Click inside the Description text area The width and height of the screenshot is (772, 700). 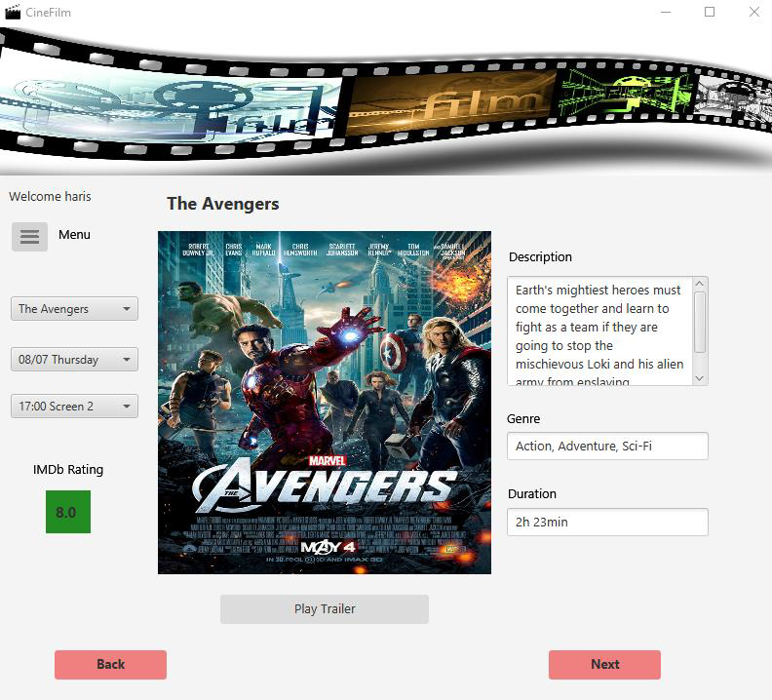coord(599,331)
